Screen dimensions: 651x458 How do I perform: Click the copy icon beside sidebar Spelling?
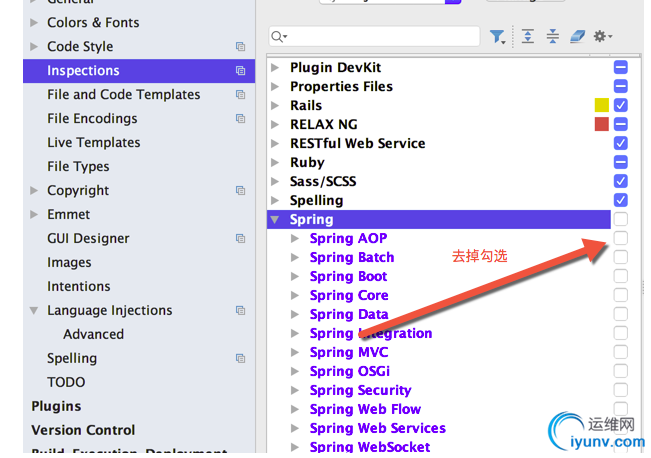click(240, 358)
